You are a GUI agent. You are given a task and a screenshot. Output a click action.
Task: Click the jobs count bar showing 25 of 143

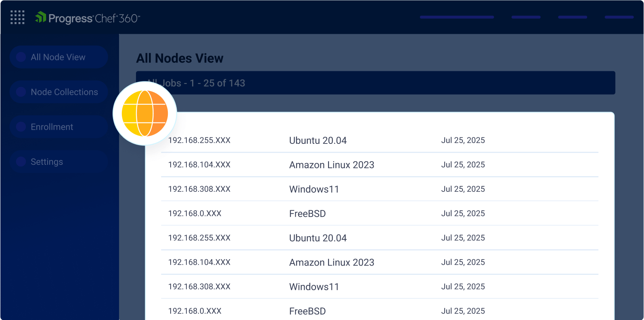pyautogui.click(x=375, y=83)
